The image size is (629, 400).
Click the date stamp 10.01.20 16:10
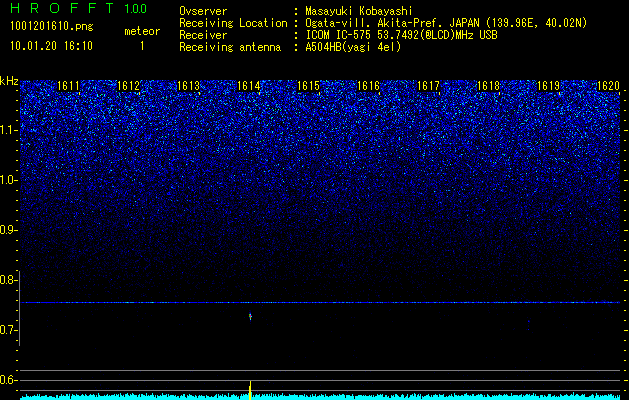click(x=51, y=46)
